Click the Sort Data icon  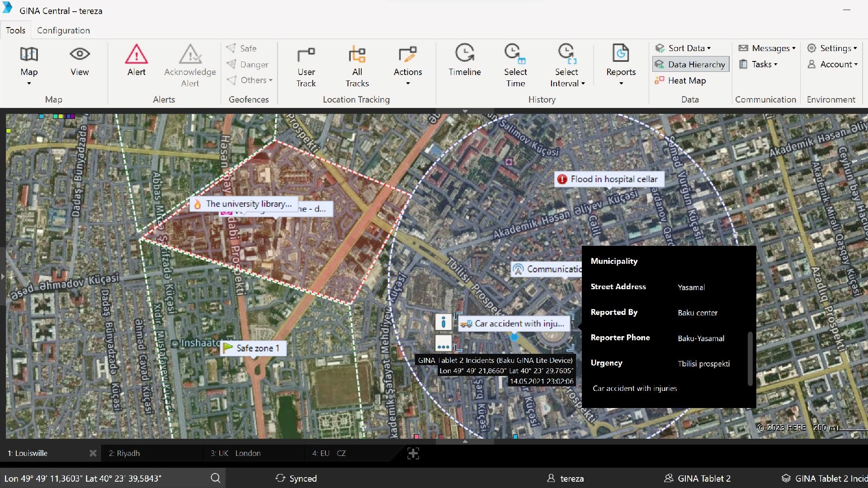(660, 48)
